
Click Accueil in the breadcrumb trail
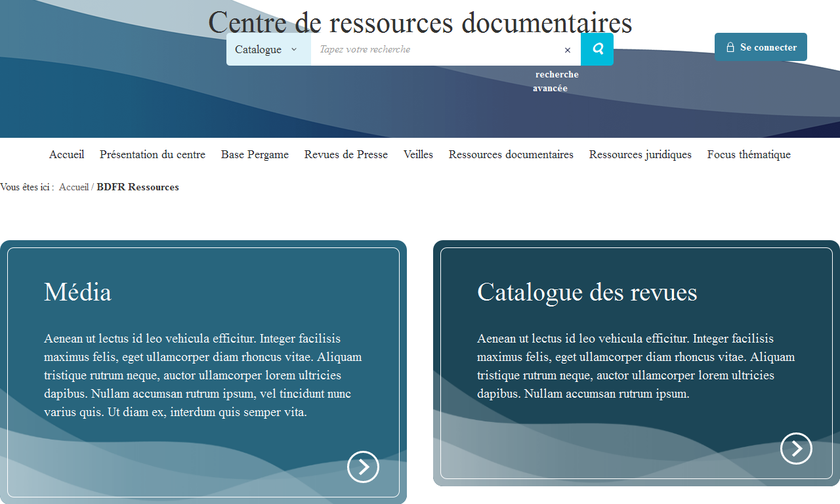73,187
